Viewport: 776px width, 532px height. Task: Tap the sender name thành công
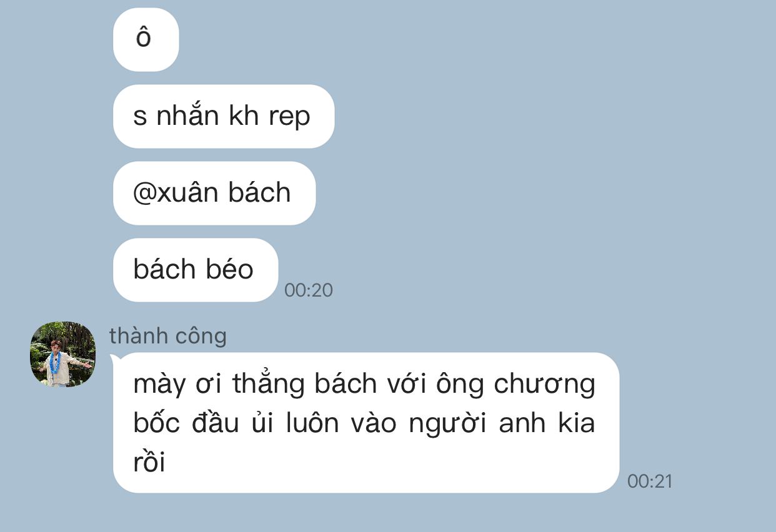[167, 336]
